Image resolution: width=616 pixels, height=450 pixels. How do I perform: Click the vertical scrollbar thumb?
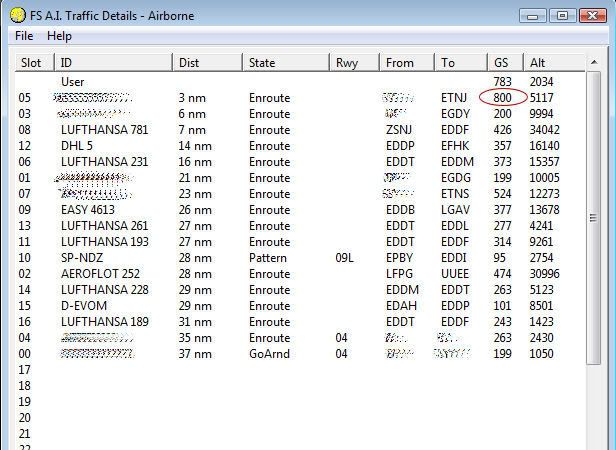[x=594, y=217]
